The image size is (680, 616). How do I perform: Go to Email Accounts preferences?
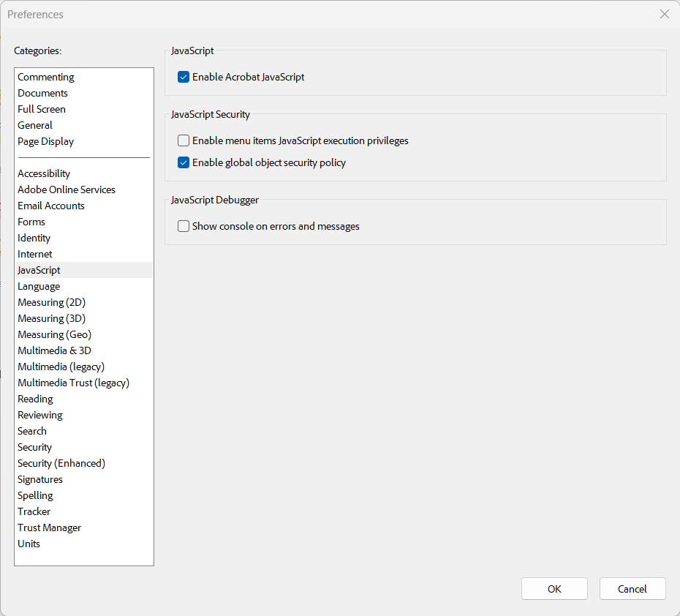coord(50,206)
